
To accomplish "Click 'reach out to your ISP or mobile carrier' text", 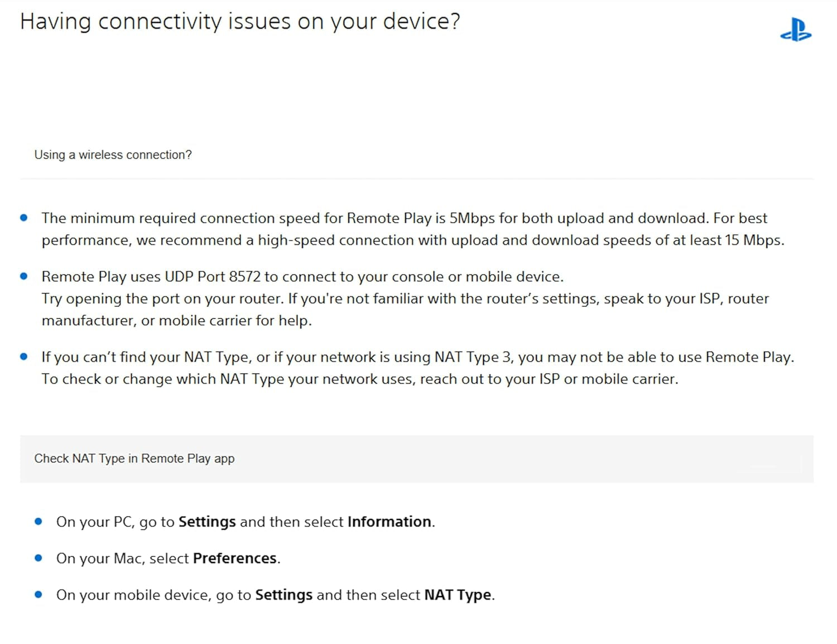I will 549,379.
